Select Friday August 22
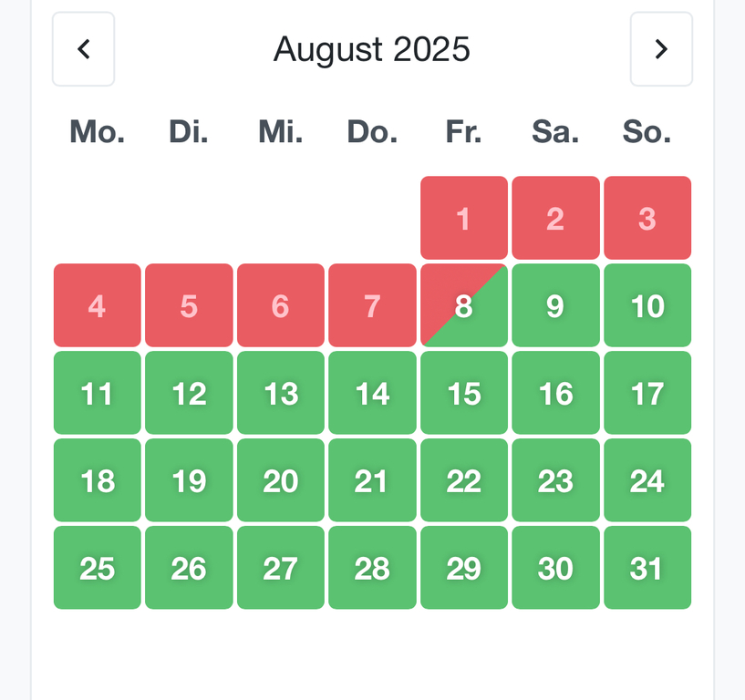The width and height of the screenshot is (745, 700). tap(463, 480)
